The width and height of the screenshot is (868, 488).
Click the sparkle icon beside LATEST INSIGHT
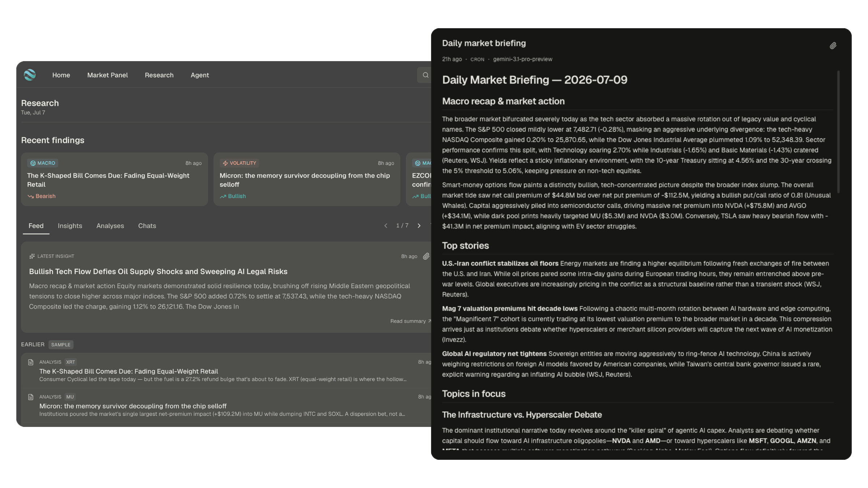pyautogui.click(x=32, y=256)
